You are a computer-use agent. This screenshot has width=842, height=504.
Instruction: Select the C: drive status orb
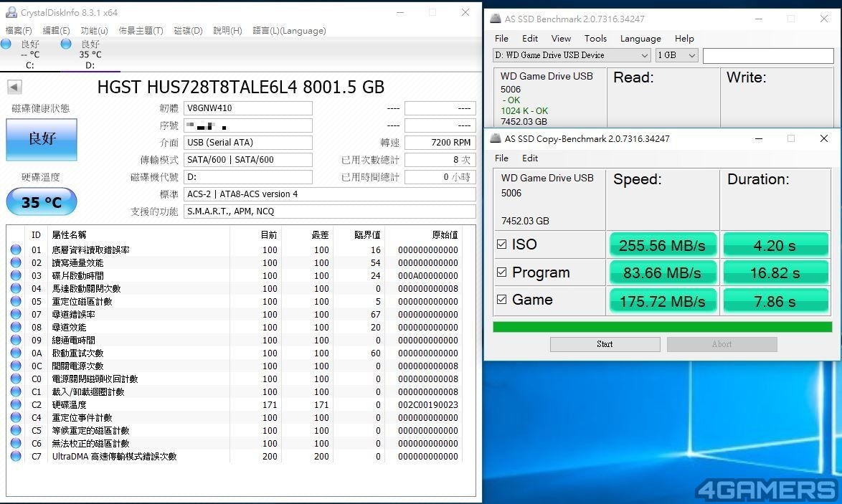(6, 44)
